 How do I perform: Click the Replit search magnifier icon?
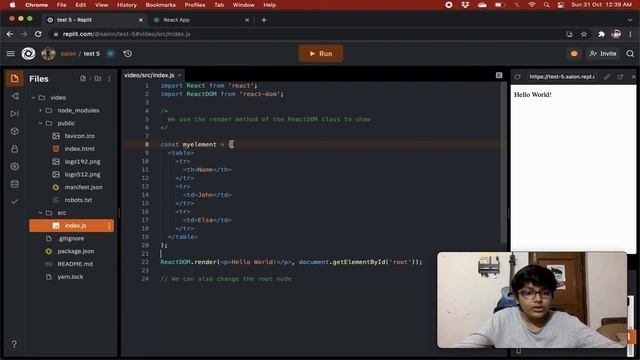(x=630, y=53)
